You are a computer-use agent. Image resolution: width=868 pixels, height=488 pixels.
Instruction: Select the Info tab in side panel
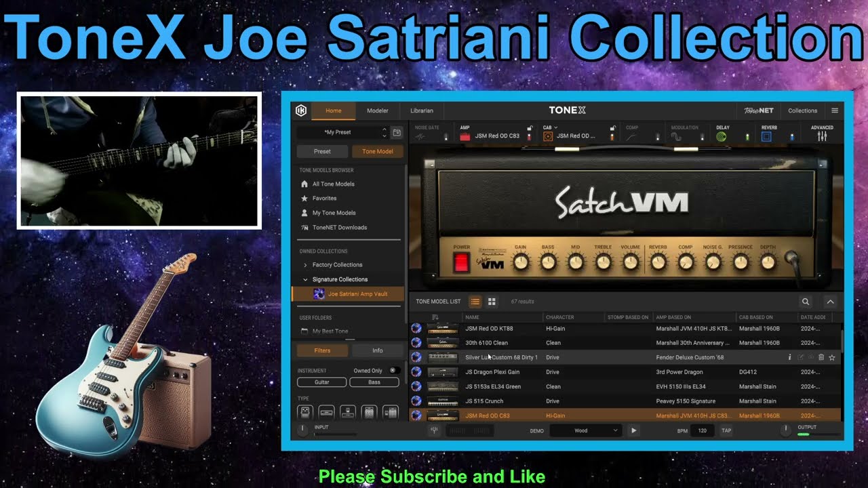pyautogui.click(x=378, y=350)
